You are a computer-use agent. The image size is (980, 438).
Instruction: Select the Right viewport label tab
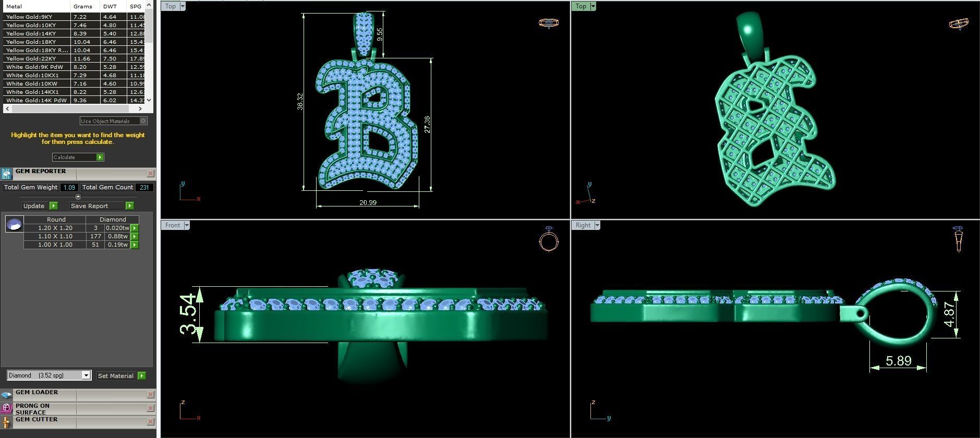(583, 225)
